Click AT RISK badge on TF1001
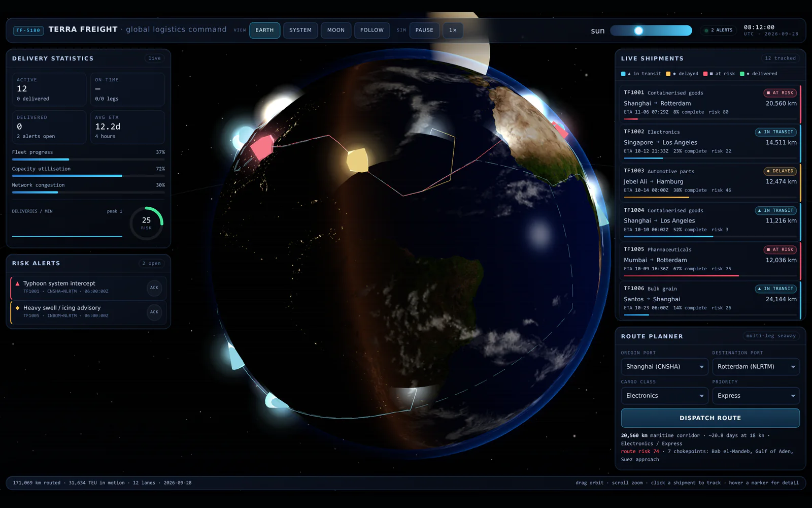This screenshot has height=508, width=812. click(x=780, y=93)
